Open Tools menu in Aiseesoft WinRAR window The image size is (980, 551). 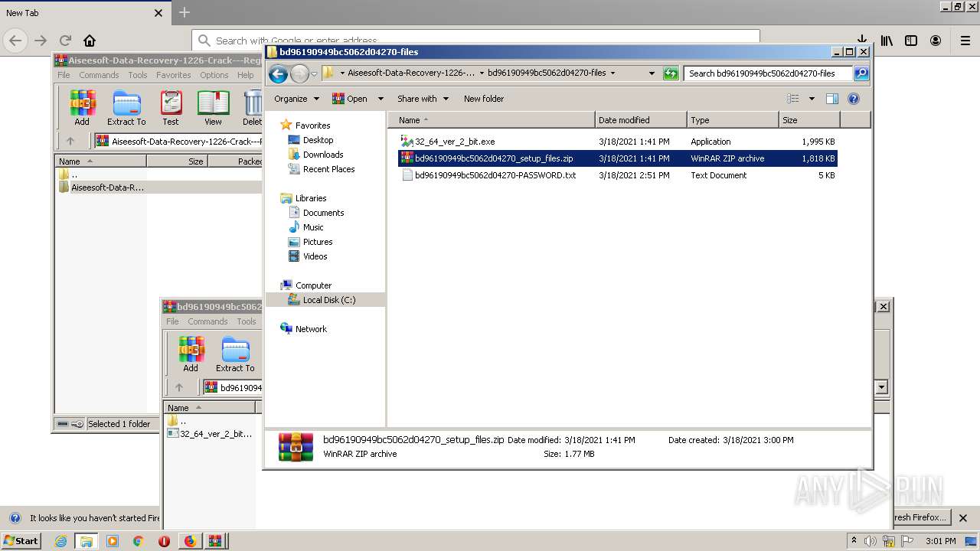[x=138, y=75]
